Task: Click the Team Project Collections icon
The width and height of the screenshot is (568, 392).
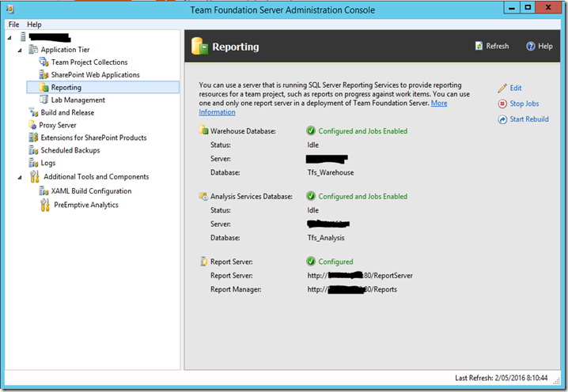Action: point(44,62)
